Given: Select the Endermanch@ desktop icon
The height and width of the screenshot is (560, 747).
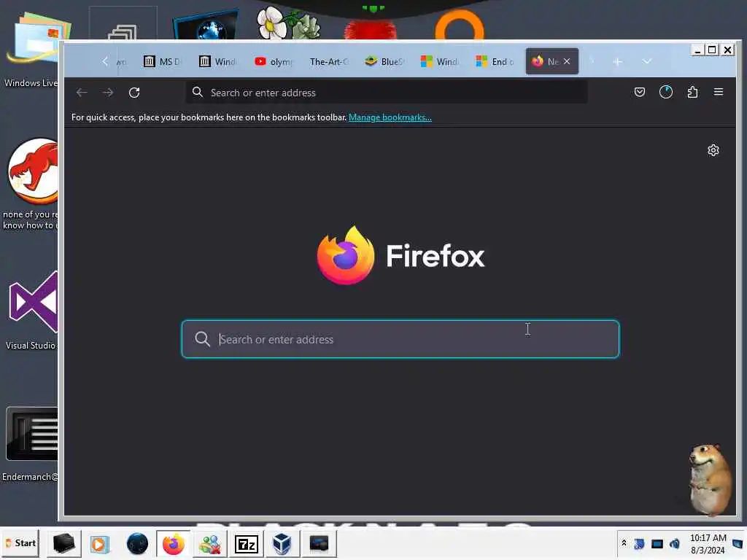Looking at the screenshot, I should coord(31,444).
